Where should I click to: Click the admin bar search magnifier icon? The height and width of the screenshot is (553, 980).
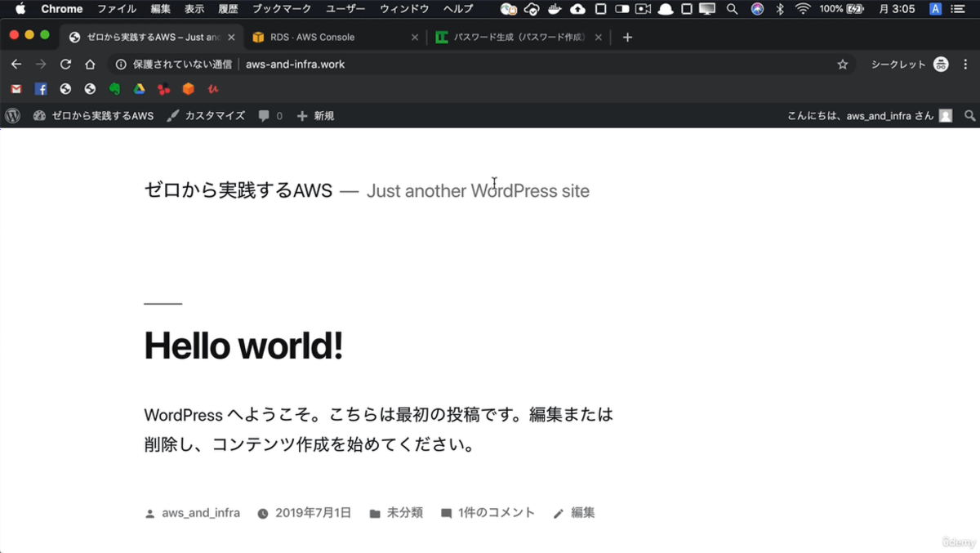[x=969, y=116]
